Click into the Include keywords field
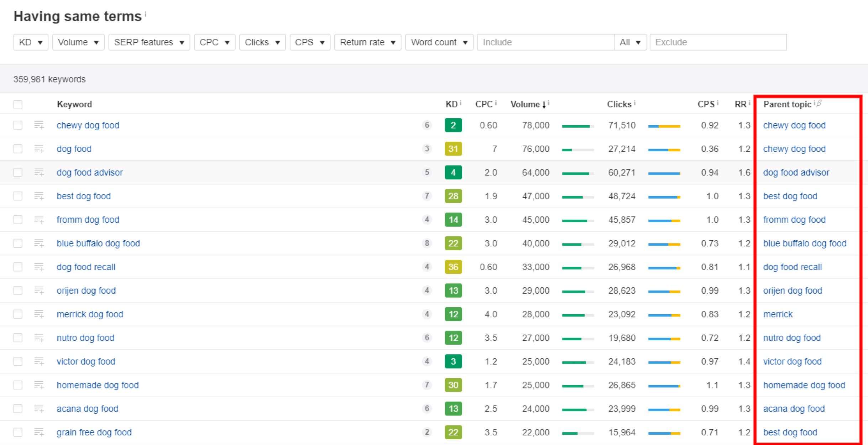The image size is (868, 445). [x=545, y=42]
